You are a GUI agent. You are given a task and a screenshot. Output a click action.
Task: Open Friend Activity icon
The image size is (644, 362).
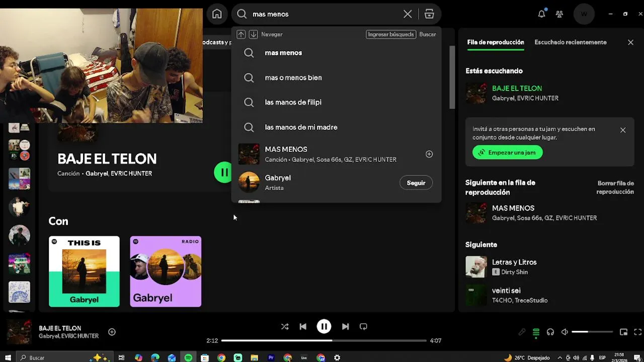click(559, 14)
